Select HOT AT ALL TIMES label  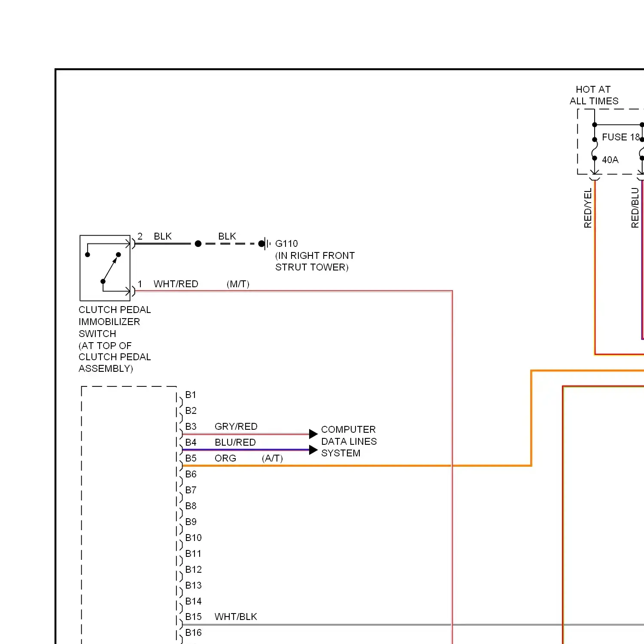point(594,95)
